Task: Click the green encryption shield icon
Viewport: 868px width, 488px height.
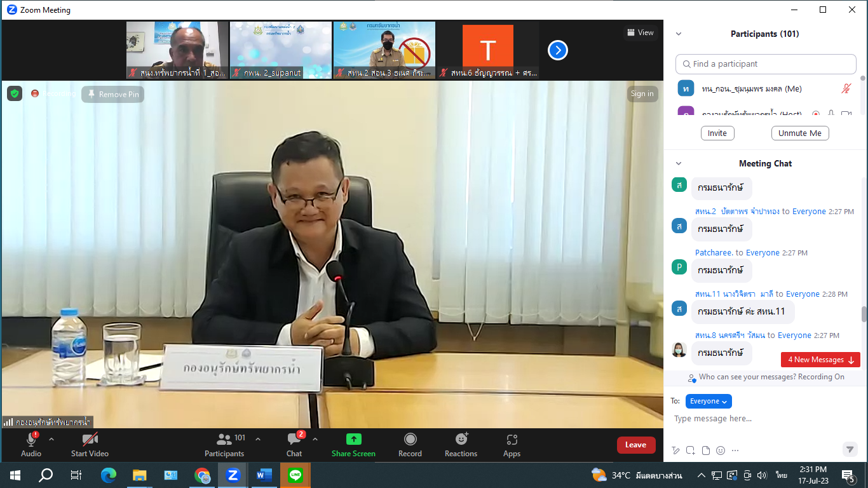Action: pos(15,93)
